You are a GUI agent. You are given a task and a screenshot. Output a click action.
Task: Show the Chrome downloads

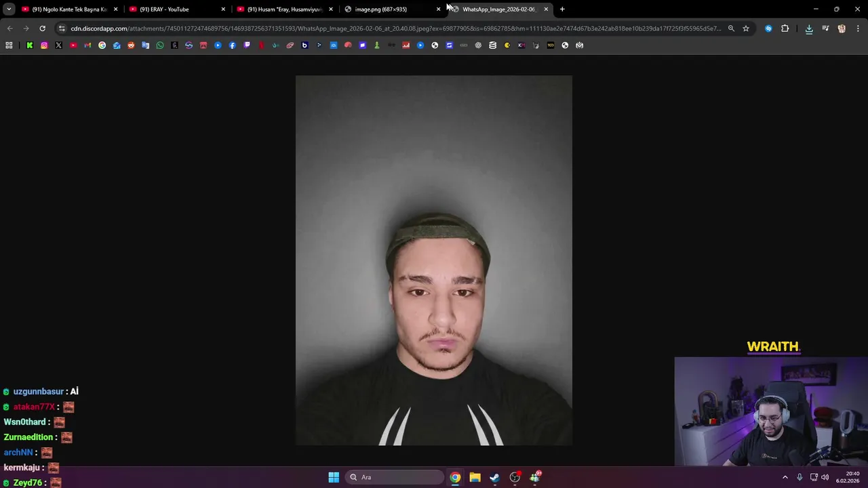tap(809, 28)
